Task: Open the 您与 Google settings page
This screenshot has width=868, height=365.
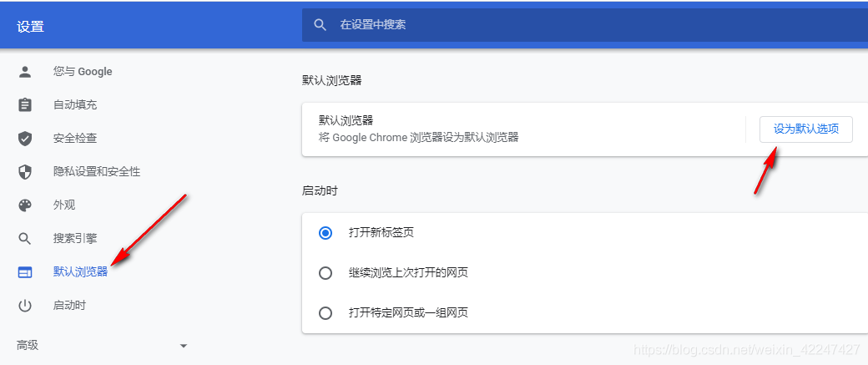Action: pos(83,72)
